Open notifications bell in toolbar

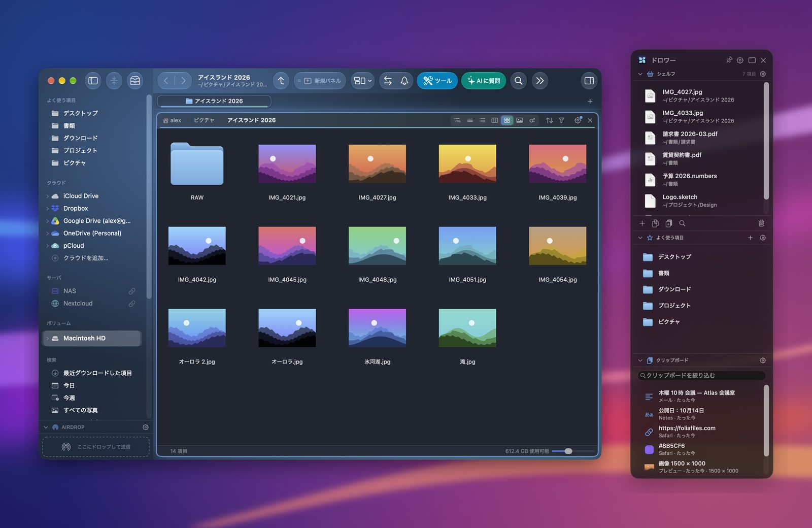tap(404, 81)
